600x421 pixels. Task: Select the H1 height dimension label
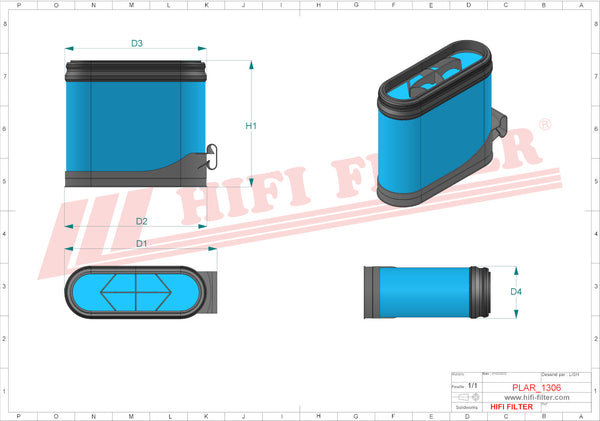click(x=252, y=126)
